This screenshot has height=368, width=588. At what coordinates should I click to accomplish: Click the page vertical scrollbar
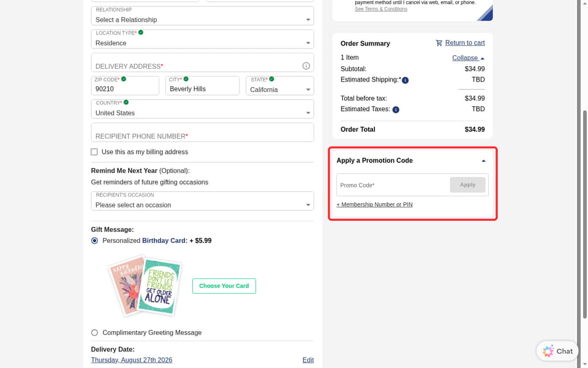coord(585,214)
